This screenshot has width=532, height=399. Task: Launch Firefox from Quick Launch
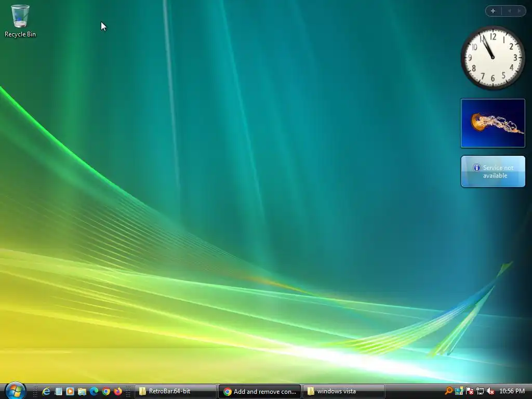point(118,391)
